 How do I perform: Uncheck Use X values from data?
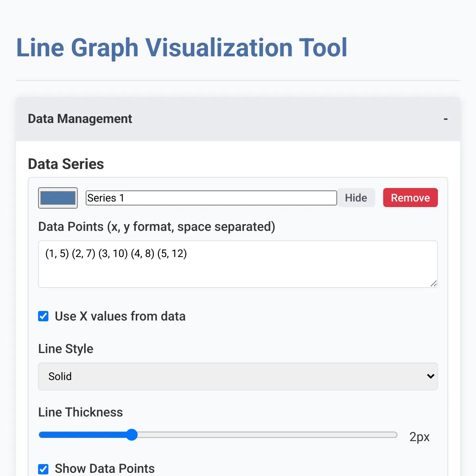pos(43,316)
